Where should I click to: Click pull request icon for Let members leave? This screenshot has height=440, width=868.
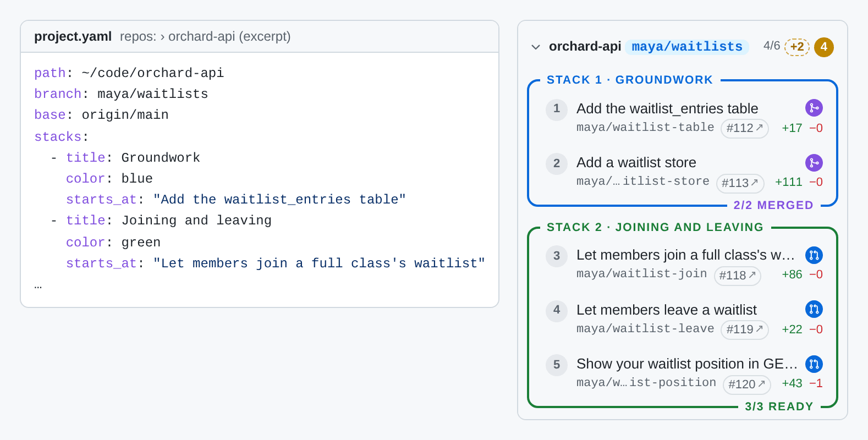(x=814, y=309)
